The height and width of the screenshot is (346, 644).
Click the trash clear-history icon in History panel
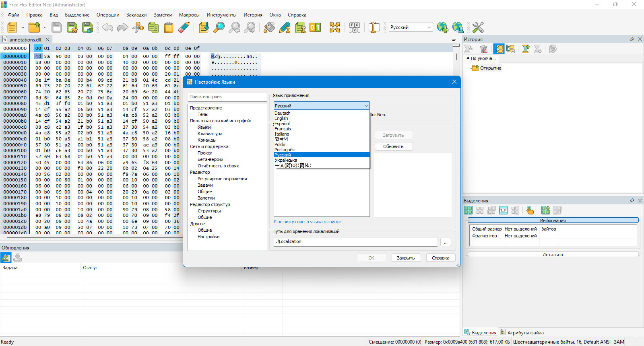point(484,49)
